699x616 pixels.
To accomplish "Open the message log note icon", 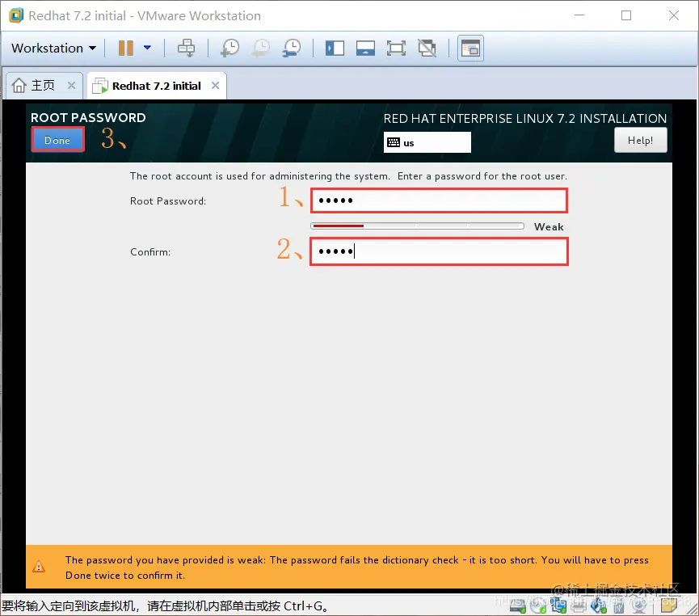I will pos(668,605).
